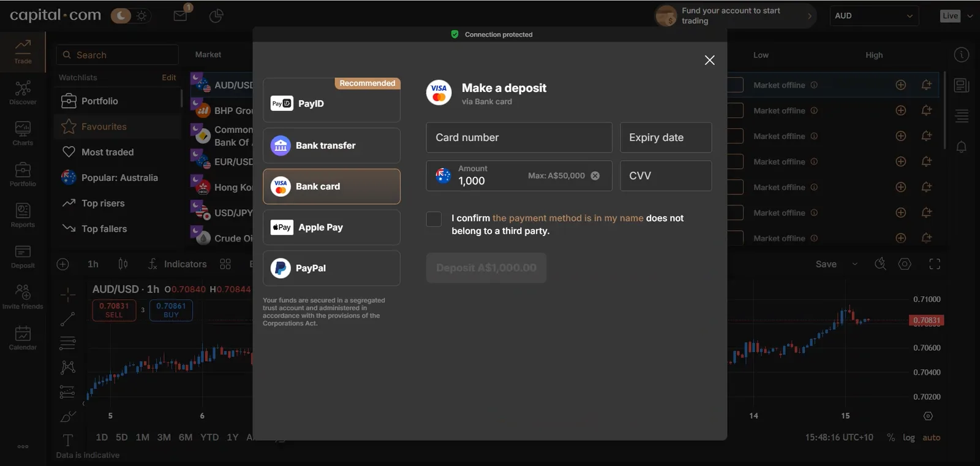The image size is (980, 466).
Task: Click the 0.70861 BUY button
Action: point(171,310)
